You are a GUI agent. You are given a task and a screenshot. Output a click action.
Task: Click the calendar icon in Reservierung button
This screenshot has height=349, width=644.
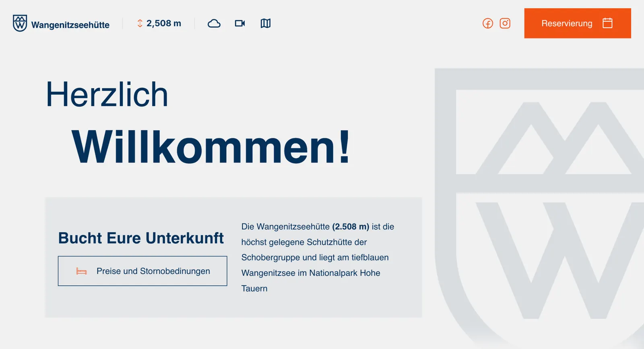point(607,23)
